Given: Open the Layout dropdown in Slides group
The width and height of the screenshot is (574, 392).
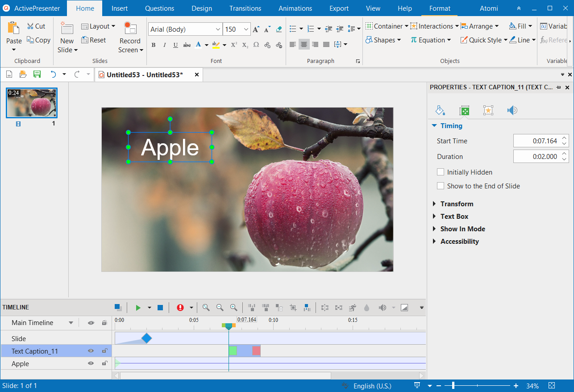Looking at the screenshot, I should click(x=98, y=26).
